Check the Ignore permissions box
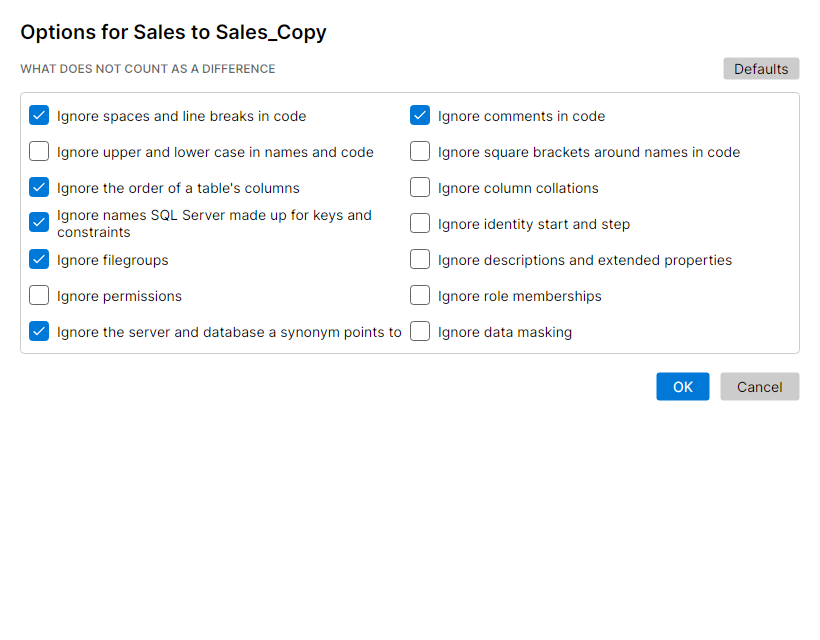This screenshot has width=820, height=640. [39, 295]
